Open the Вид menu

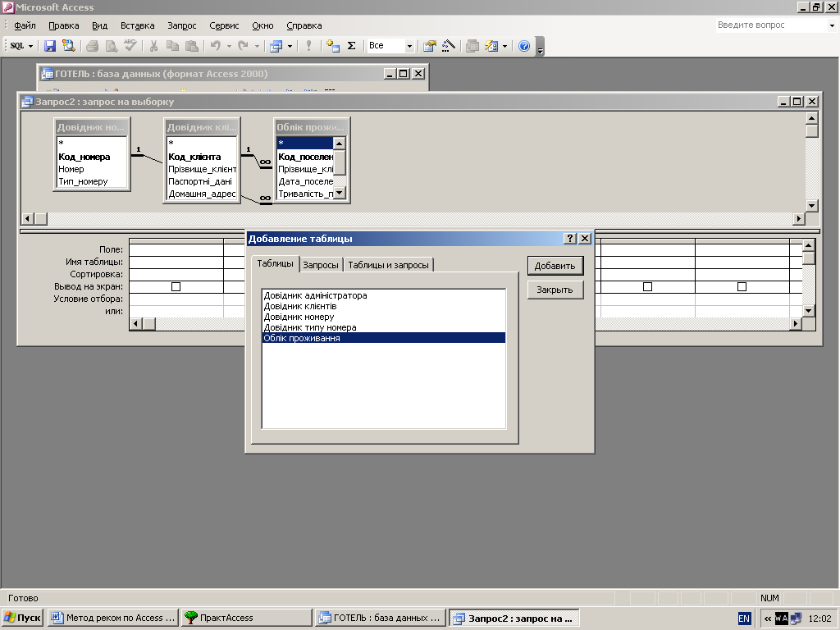click(x=99, y=25)
